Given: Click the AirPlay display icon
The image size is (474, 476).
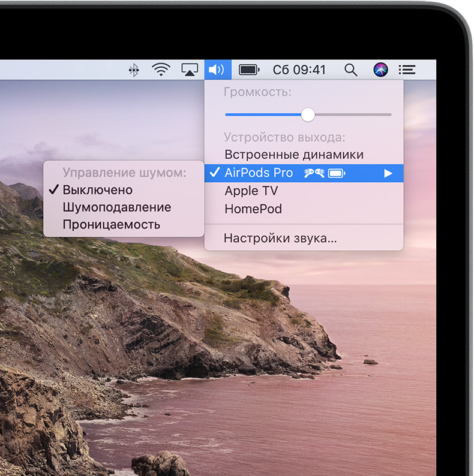Looking at the screenshot, I should click(190, 70).
